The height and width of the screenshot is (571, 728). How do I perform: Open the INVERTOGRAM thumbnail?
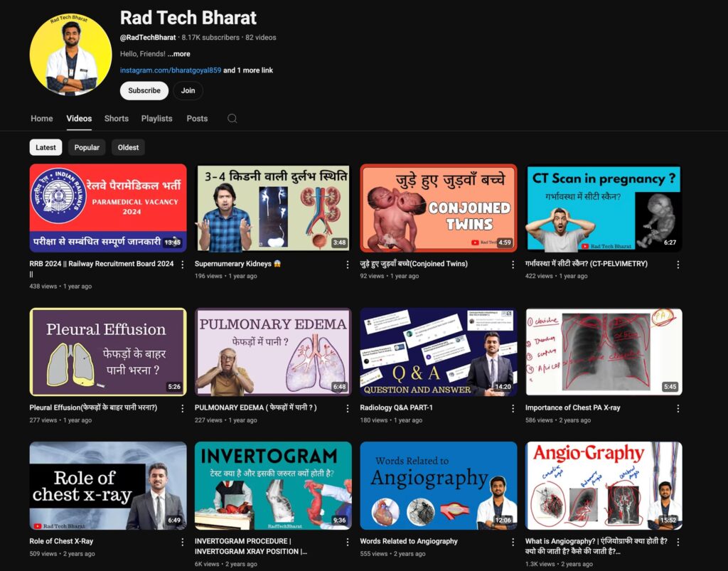273,486
